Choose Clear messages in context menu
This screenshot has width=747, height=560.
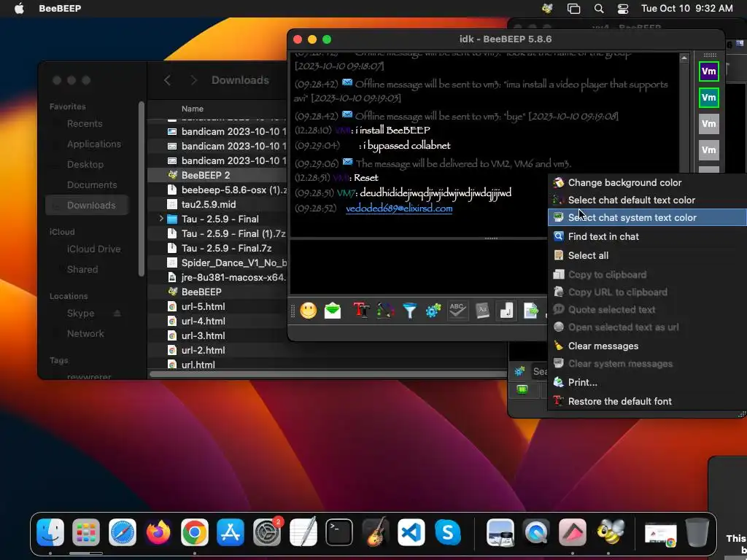(603, 346)
